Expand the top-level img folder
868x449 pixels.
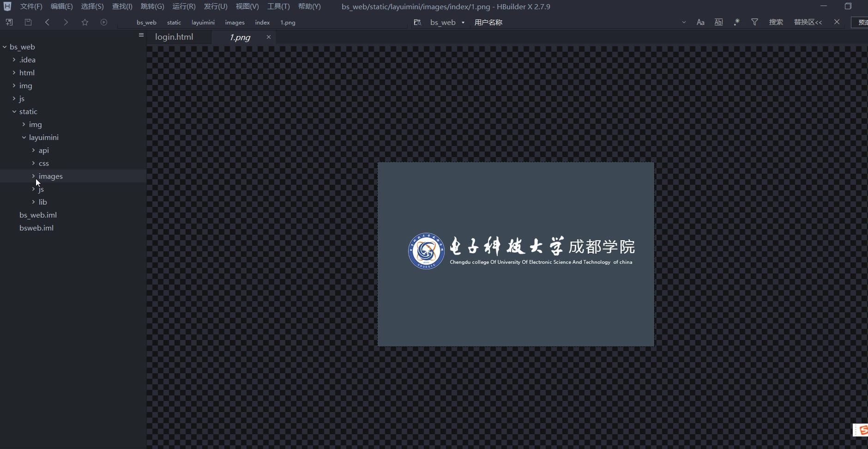point(14,85)
